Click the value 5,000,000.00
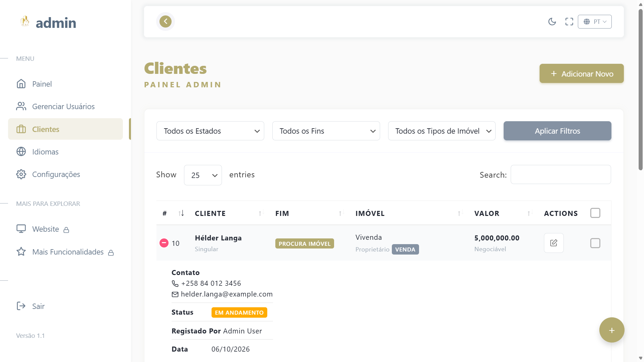The width and height of the screenshot is (644, 362). point(497,238)
